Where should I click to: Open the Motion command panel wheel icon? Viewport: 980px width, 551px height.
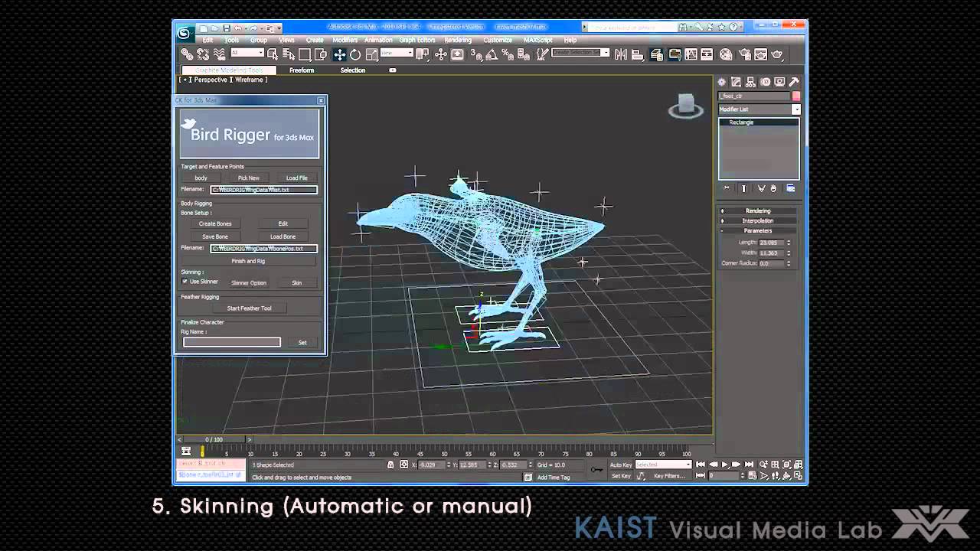click(x=765, y=82)
